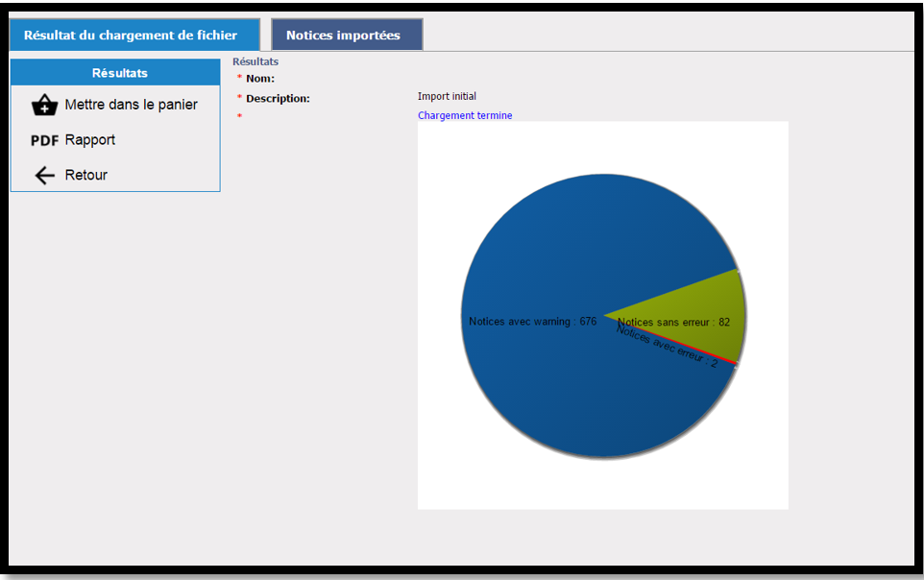Open the Rapport link

[89, 140]
